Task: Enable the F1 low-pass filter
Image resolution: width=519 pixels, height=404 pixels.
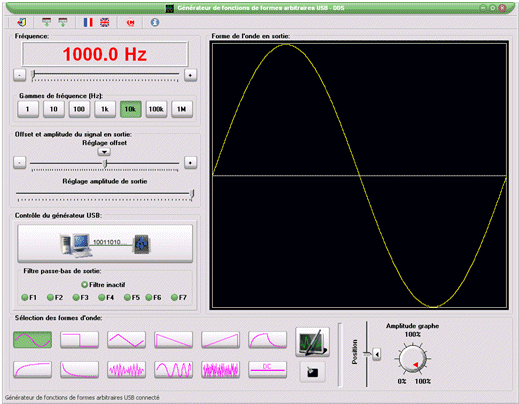Action: pos(29,297)
